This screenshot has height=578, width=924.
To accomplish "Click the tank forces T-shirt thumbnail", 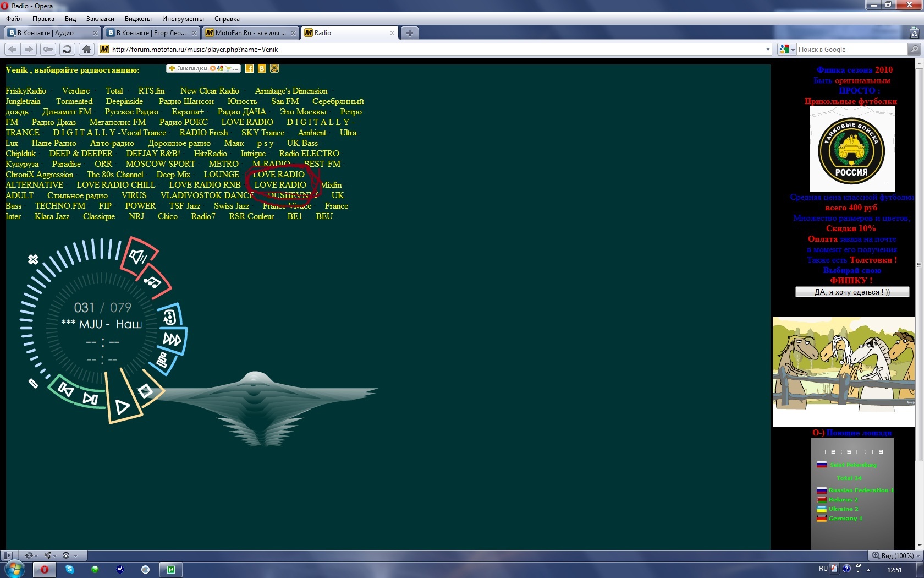I will tap(852, 149).
